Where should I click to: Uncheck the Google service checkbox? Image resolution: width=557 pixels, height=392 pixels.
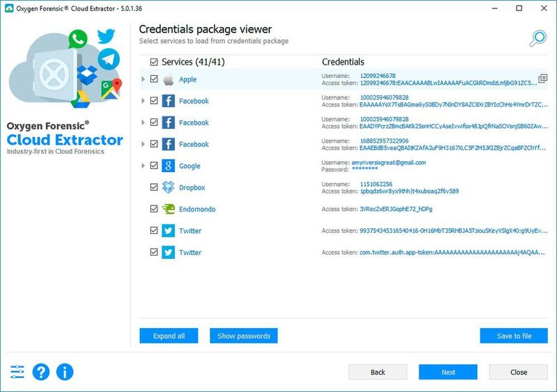point(154,166)
